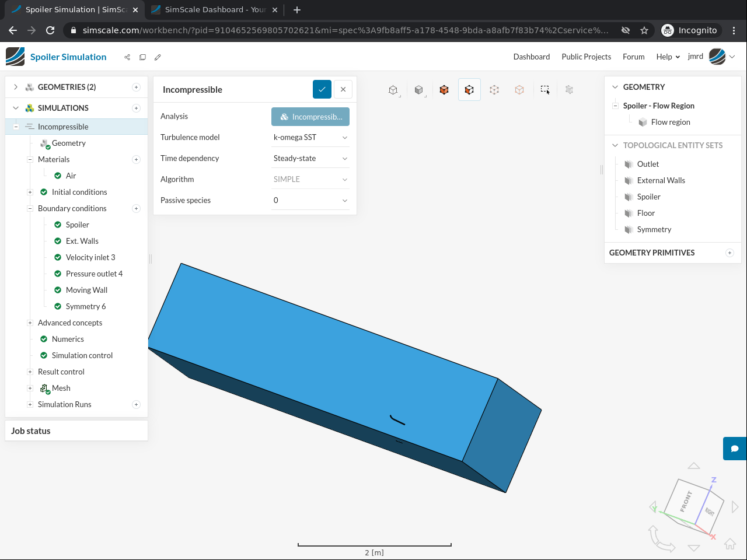Open the Turbulence model dropdown
This screenshot has width=747, height=560.
coord(310,137)
